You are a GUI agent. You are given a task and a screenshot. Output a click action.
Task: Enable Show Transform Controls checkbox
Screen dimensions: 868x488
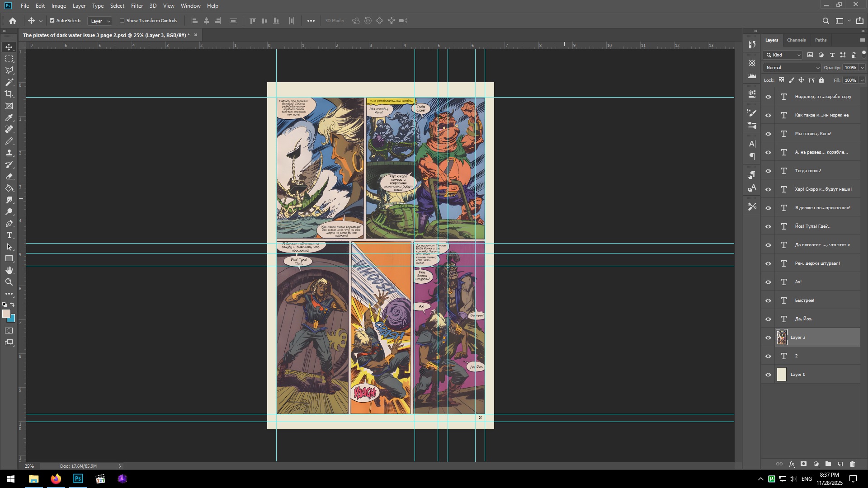(x=122, y=21)
